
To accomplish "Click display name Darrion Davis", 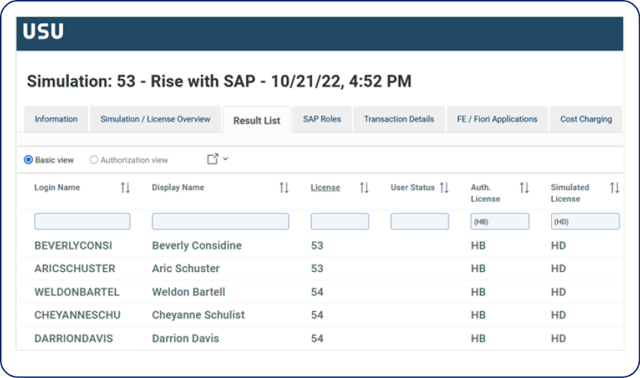I will pos(185,338).
